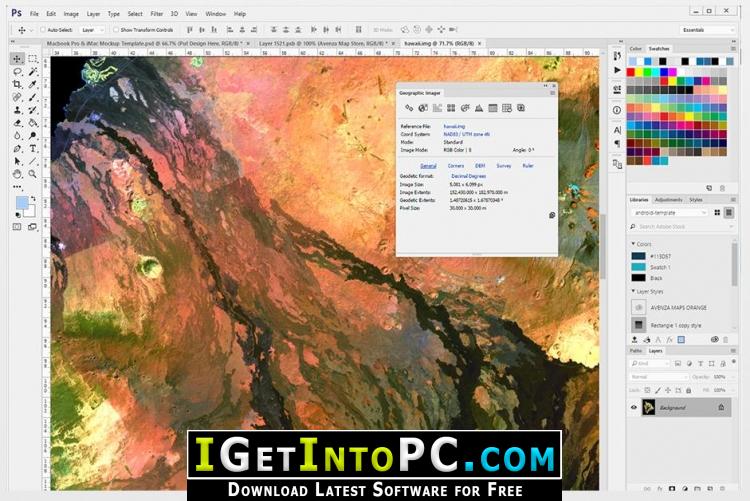Select the Zoom tool
The width and height of the screenshot is (750, 501).
point(33,174)
